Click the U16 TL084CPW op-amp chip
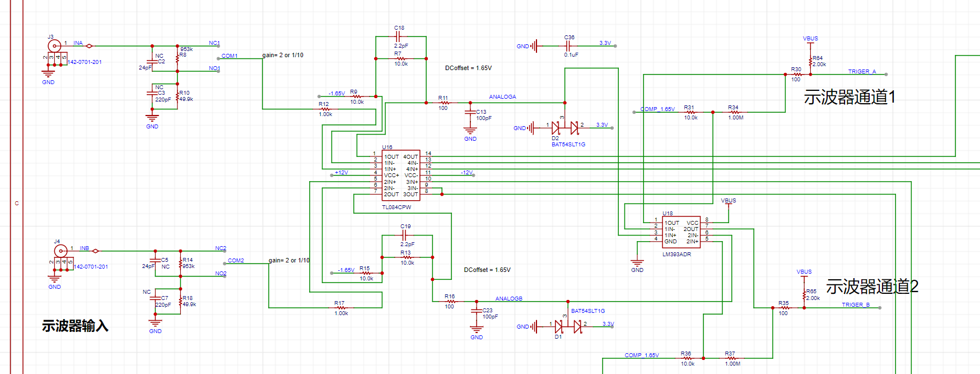The image size is (980, 374). (400, 176)
